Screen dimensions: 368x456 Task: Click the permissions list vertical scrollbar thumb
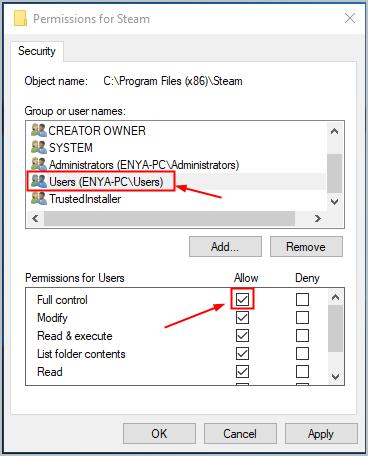click(335, 328)
